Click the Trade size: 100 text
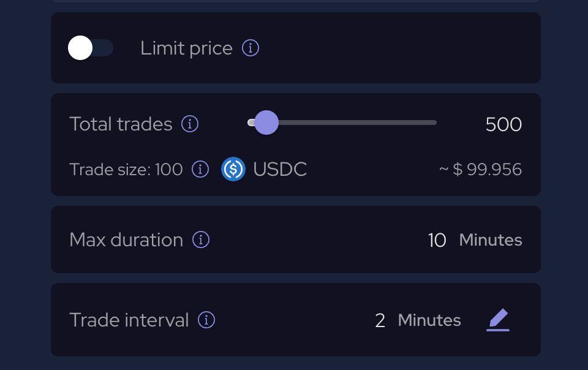Image resolution: width=588 pixels, height=370 pixels. coord(126,170)
